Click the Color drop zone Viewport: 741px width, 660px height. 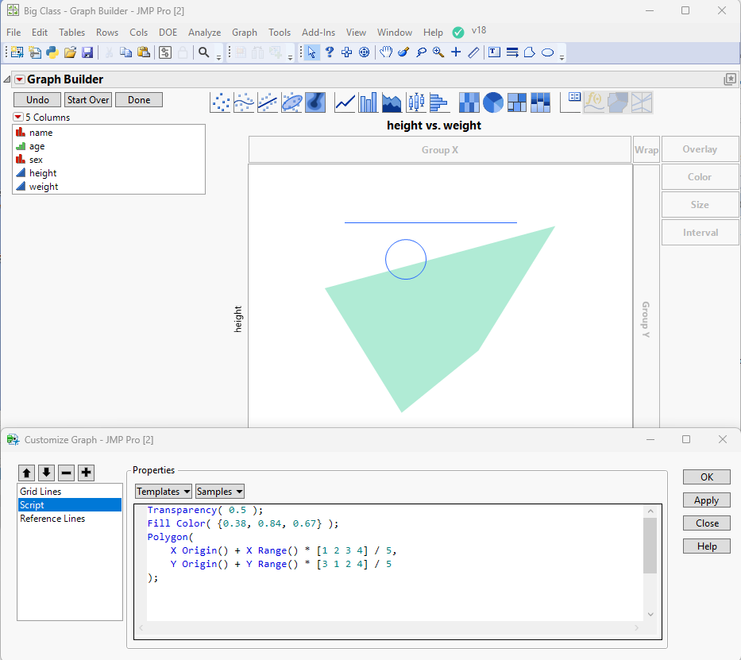tap(699, 177)
